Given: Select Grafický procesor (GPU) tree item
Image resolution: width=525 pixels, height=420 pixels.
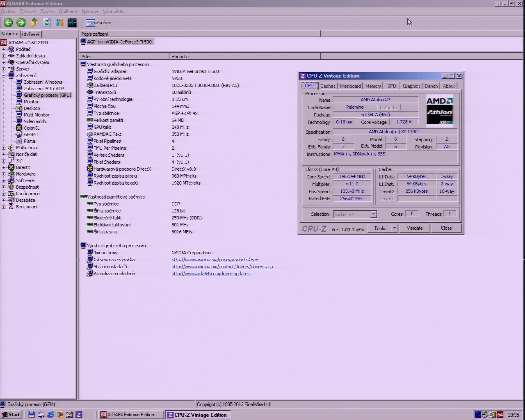Looking at the screenshot, I should tap(48, 95).
